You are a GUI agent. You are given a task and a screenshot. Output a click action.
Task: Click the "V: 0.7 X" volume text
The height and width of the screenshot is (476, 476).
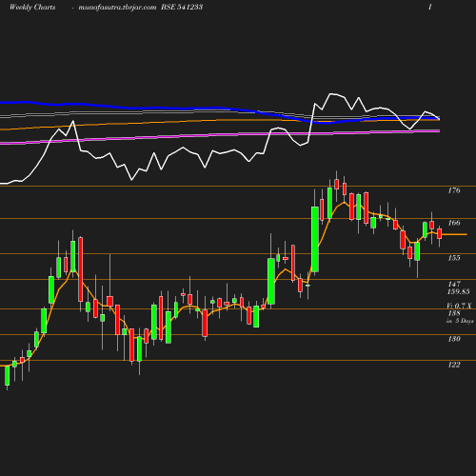459,306
